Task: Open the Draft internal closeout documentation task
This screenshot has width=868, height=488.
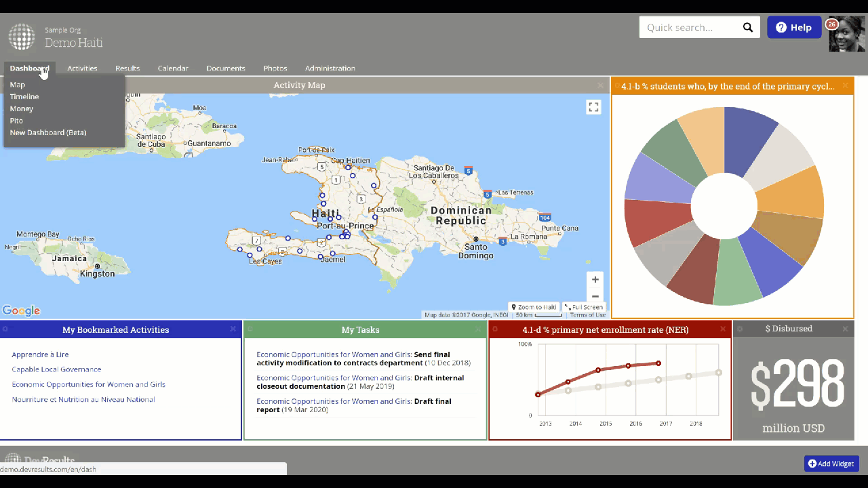Action: click(360, 382)
